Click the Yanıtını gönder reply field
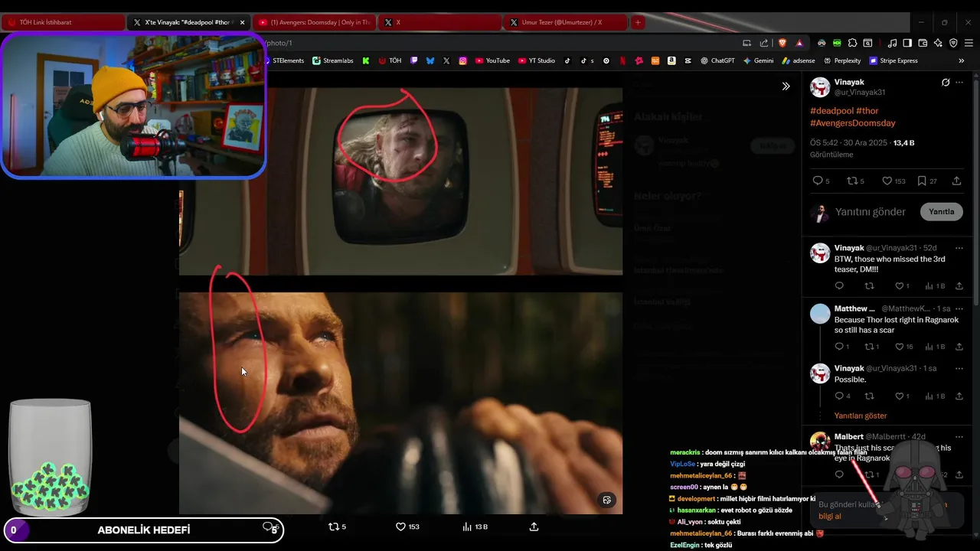Viewport: 980px width, 551px height. 871,212
